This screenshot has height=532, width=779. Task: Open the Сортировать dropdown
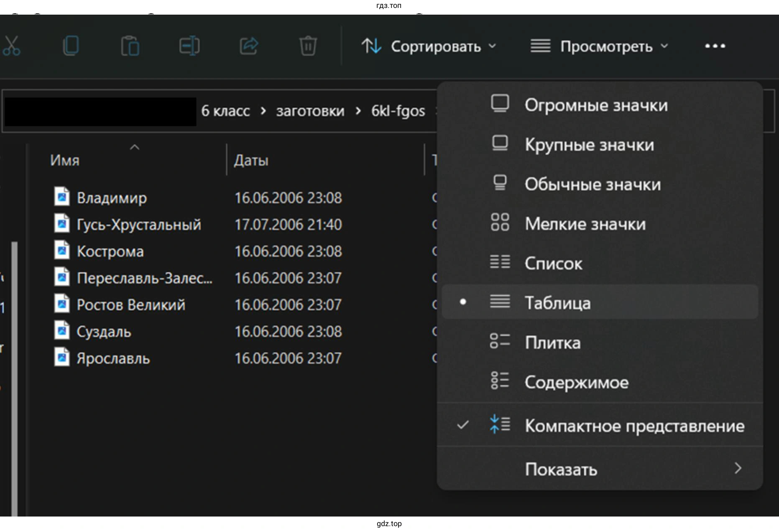429,46
